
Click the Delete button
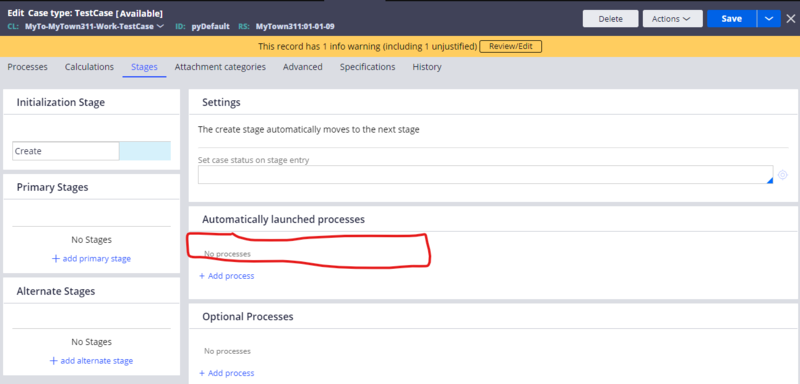[611, 19]
